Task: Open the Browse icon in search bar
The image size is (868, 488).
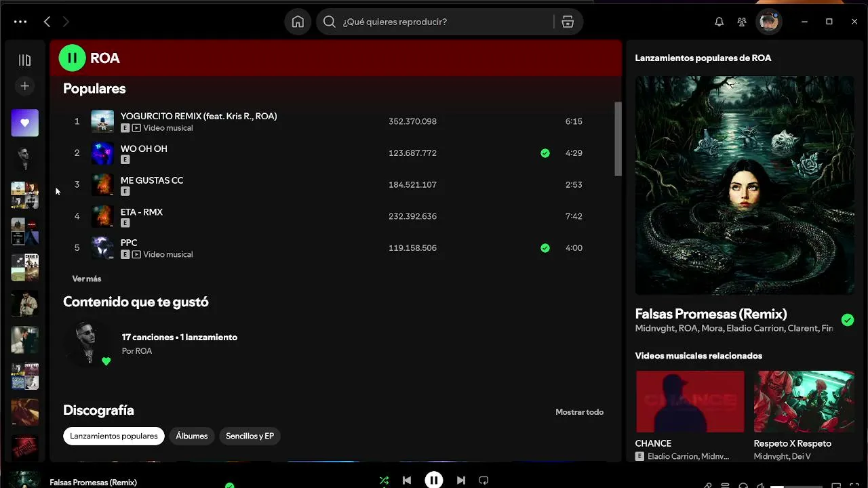Action: click(568, 22)
